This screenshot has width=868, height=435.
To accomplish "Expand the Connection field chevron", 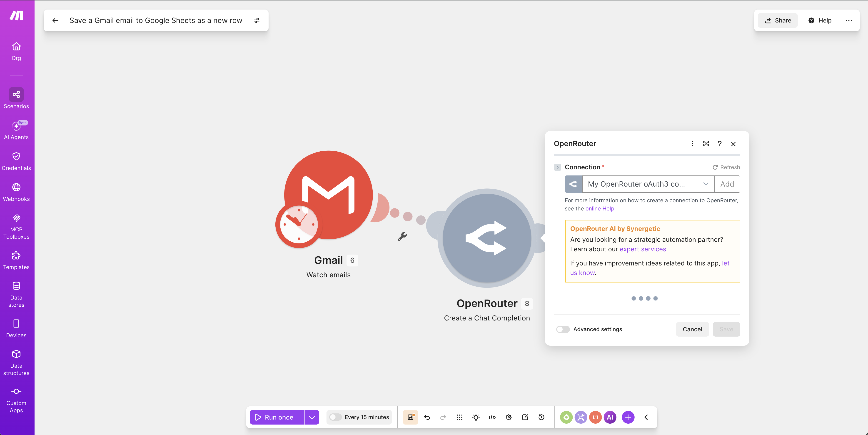I will point(558,167).
